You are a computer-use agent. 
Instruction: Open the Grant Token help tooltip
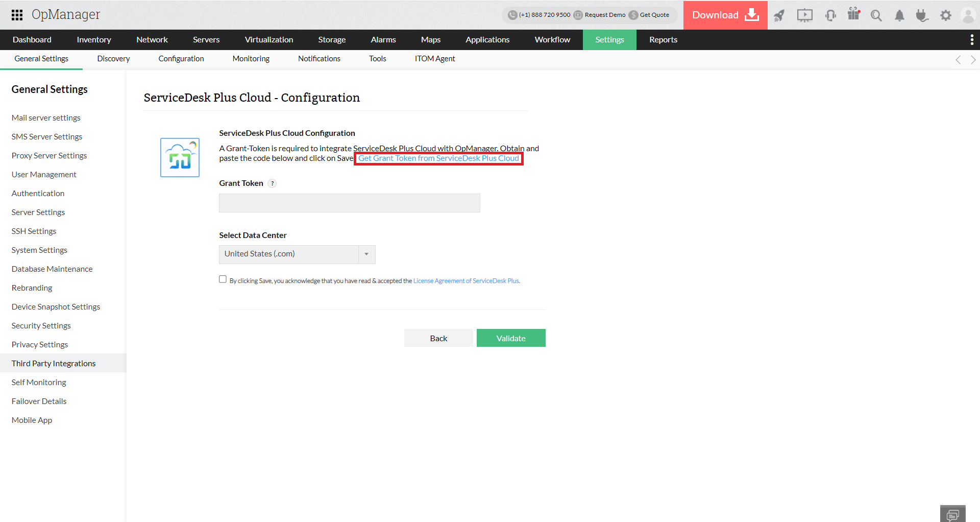pyautogui.click(x=272, y=183)
